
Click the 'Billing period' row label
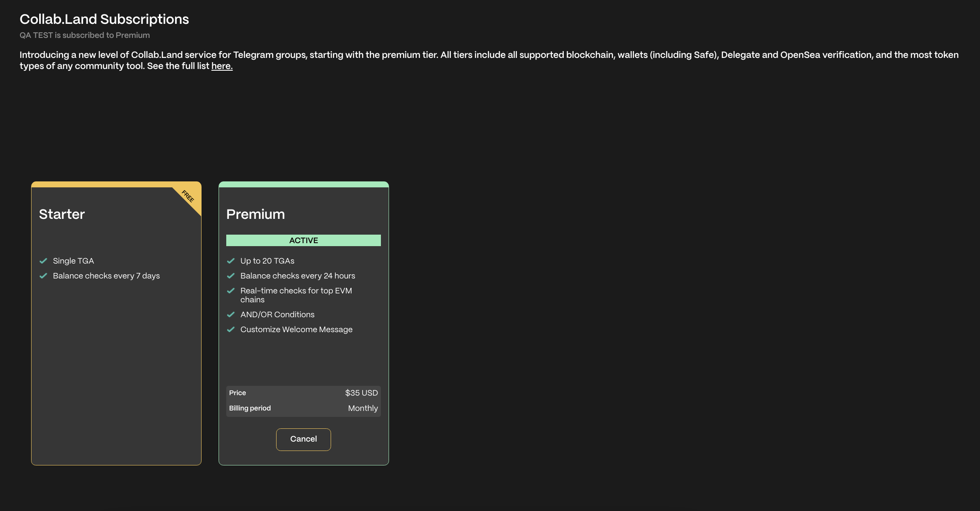[250, 408]
